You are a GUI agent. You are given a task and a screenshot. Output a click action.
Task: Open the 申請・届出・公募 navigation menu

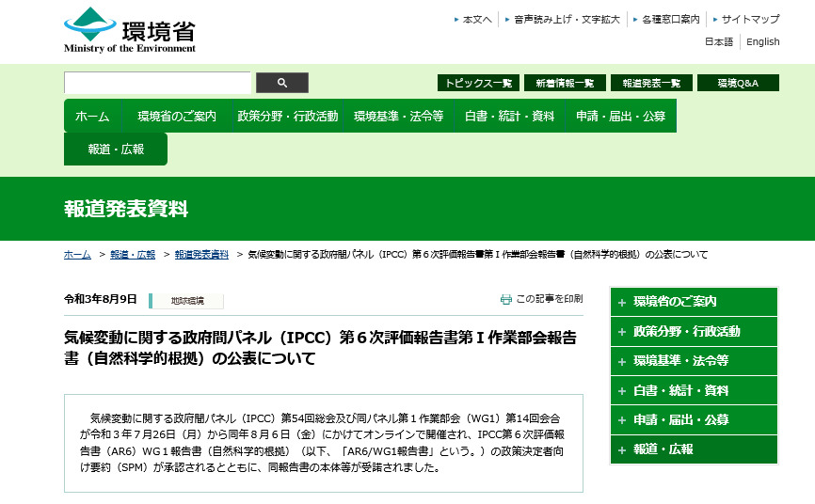pyautogui.click(x=620, y=116)
